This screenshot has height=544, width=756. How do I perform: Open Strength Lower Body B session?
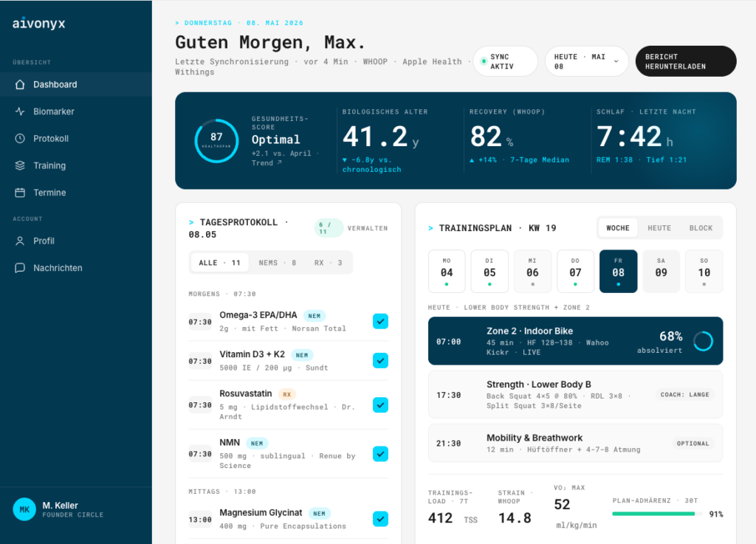coord(575,395)
